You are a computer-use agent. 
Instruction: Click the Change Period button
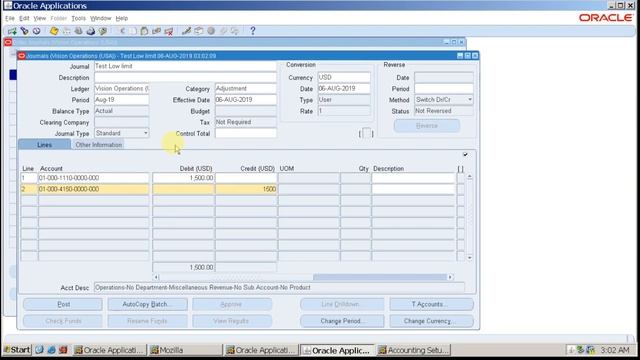click(x=342, y=321)
